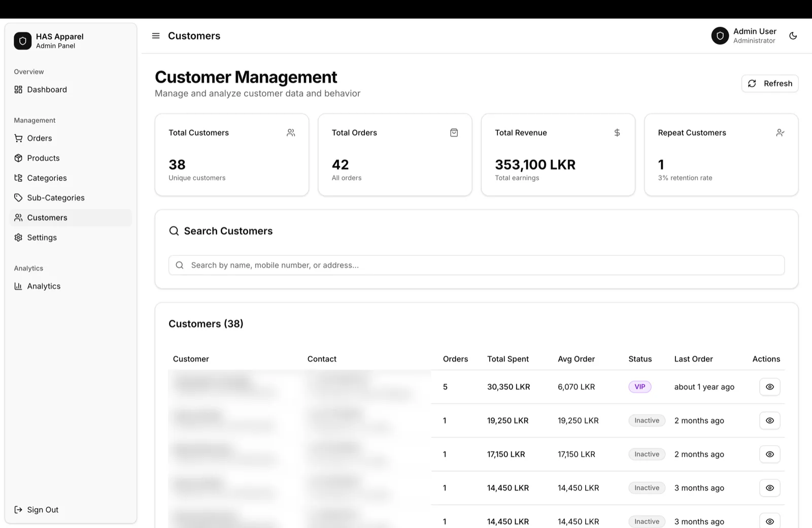Click shopping bag icon on Total Orders card
The height and width of the screenshot is (528, 812).
pos(454,133)
